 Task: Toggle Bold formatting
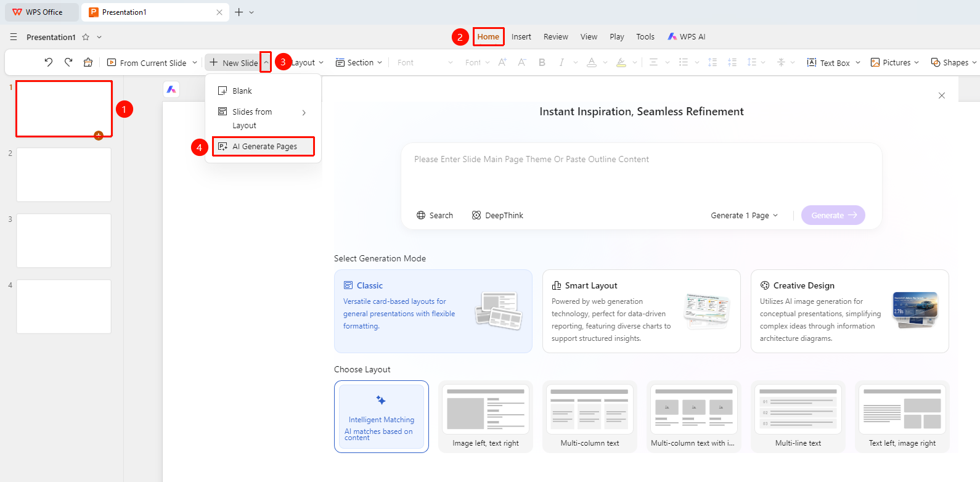542,62
